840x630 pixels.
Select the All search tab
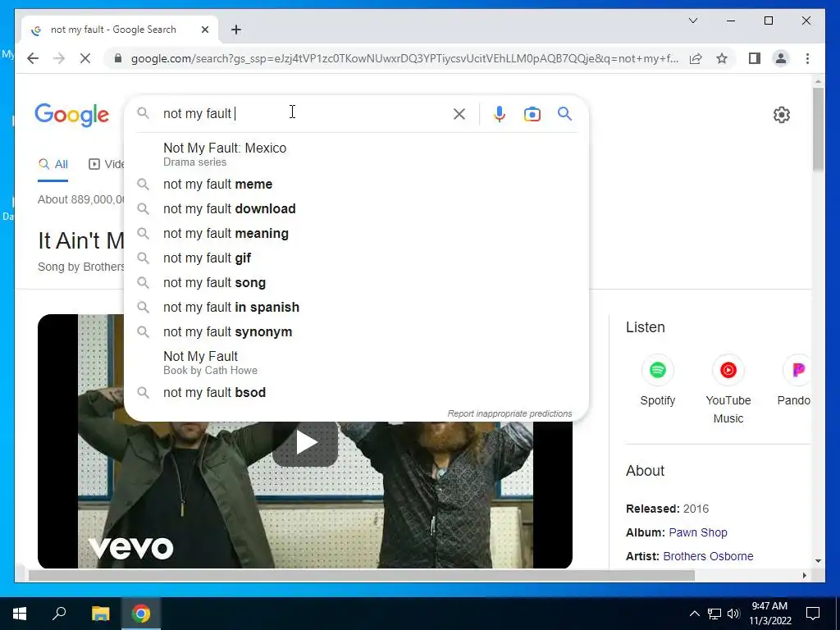click(x=53, y=164)
